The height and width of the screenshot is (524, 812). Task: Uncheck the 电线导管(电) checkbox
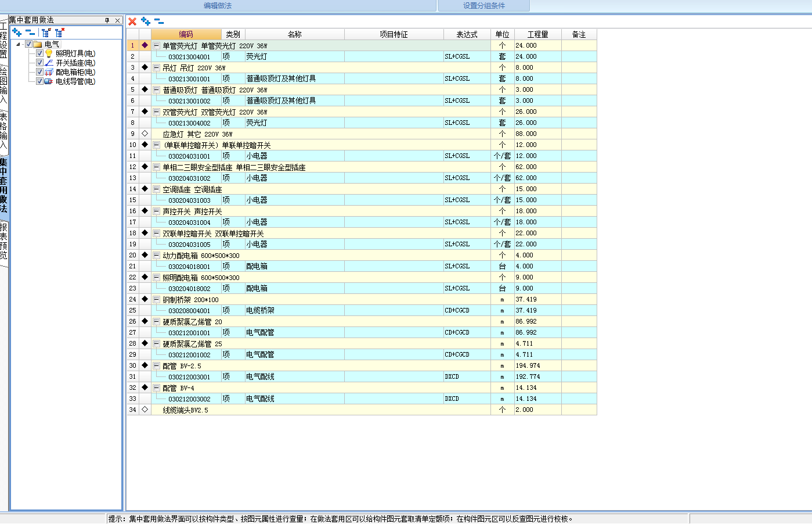coord(40,81)
